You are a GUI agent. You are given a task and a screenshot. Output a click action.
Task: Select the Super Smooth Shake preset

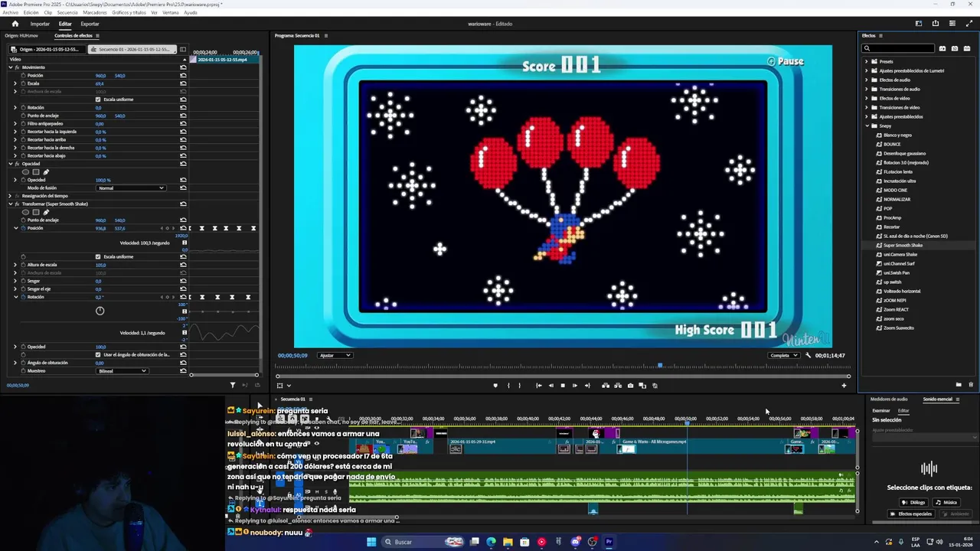903,245
